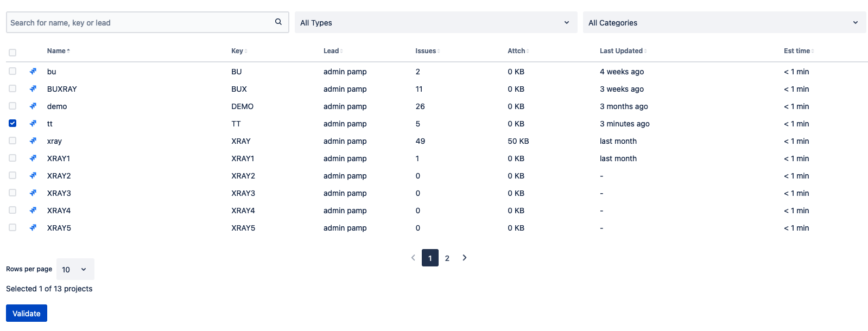Sort by the Issues column
This screenshot has width=868, height=331.
[427, 51]
